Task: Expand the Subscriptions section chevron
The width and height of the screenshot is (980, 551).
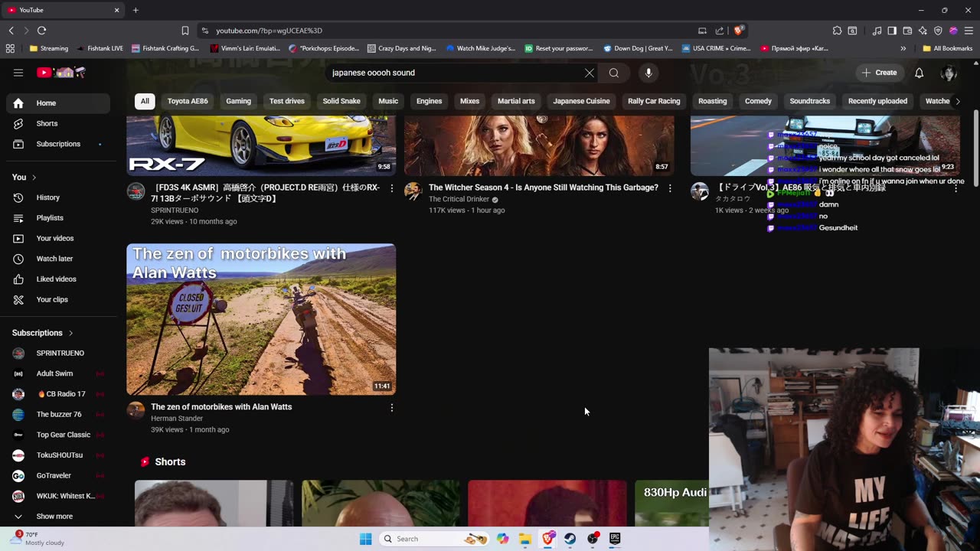Action: coord(70,333)
